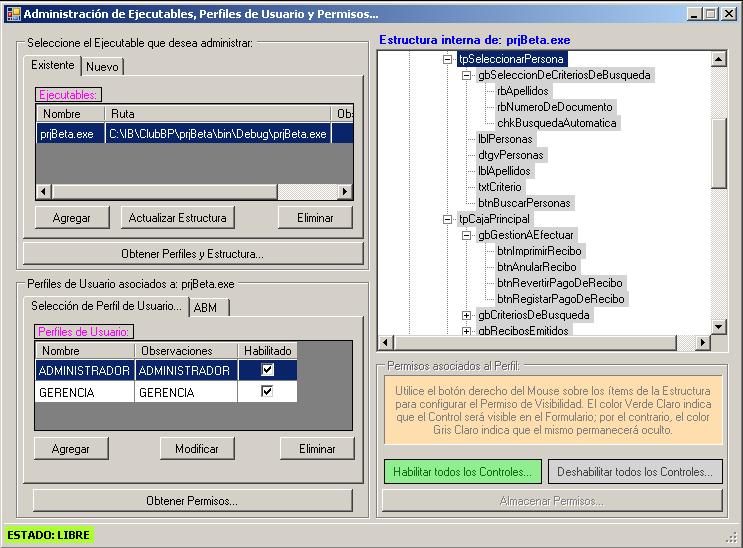Switch to the Existente tab
This screenshot has height=548, width=743.
point(53,65)
